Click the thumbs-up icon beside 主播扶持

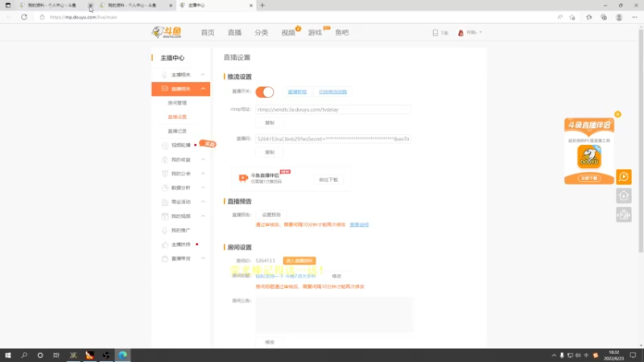point(165,245)
